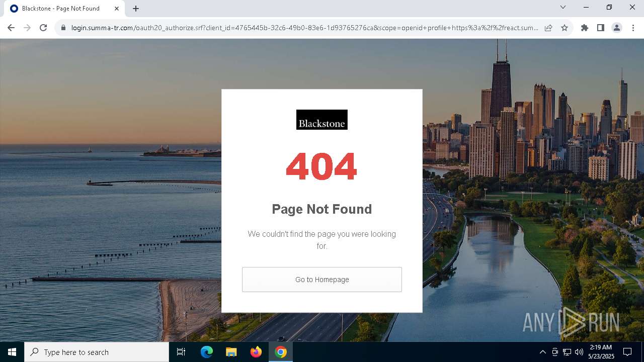Open File Explorer from taskbar

pos(231,352)
